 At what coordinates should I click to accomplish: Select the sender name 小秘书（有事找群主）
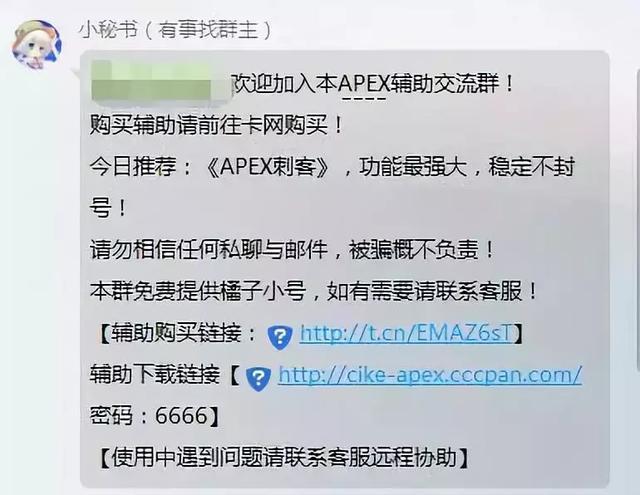point(175,30)
